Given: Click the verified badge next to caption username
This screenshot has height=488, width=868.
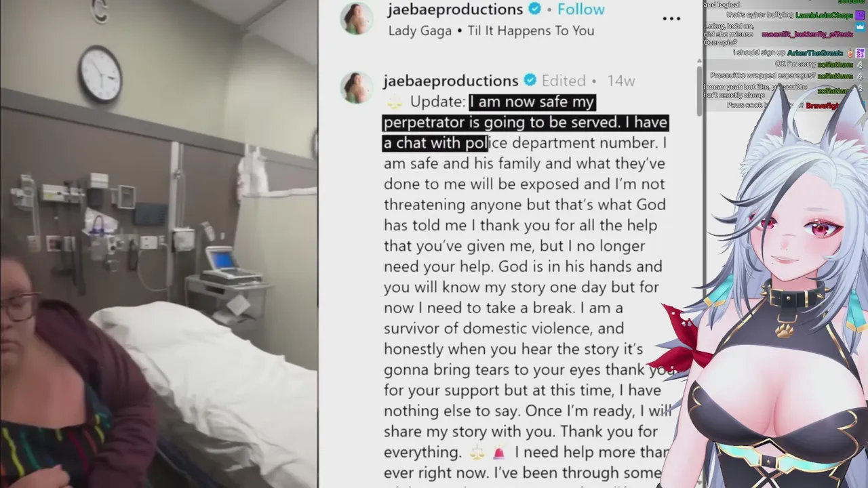Looking at the screenshot, I should [530, 81].
